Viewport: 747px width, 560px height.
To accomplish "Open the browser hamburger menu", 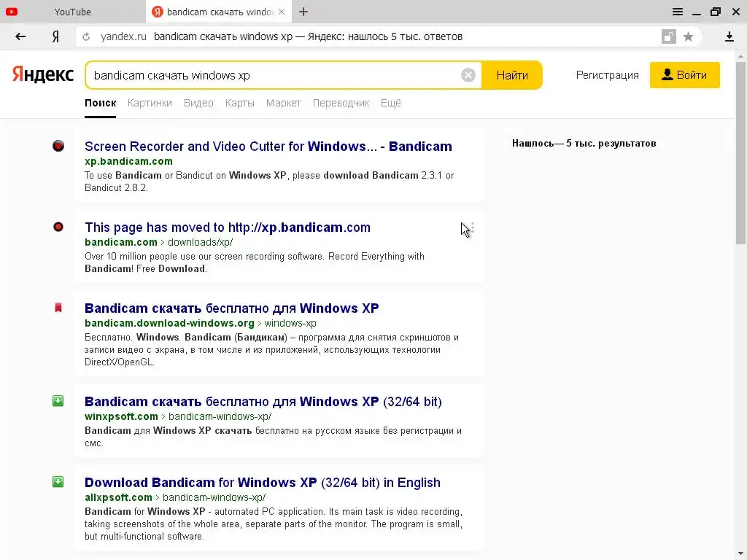I will coord(678,12).
